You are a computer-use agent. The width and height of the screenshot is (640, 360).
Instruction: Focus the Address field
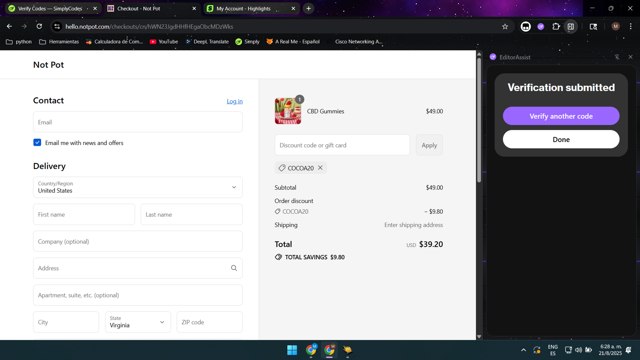point(138,268)
